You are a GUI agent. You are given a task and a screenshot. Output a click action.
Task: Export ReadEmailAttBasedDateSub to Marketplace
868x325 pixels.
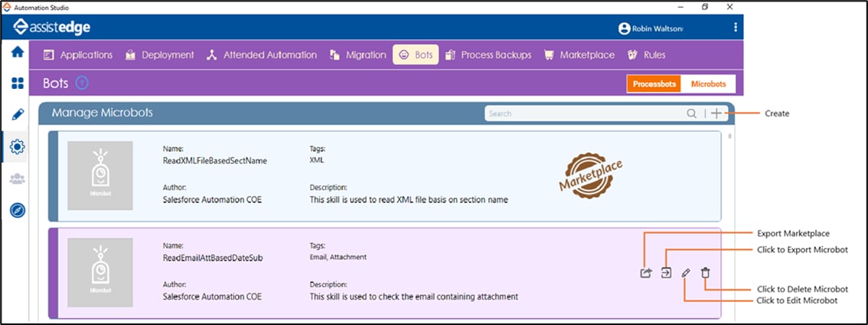(x=645, y=273)
